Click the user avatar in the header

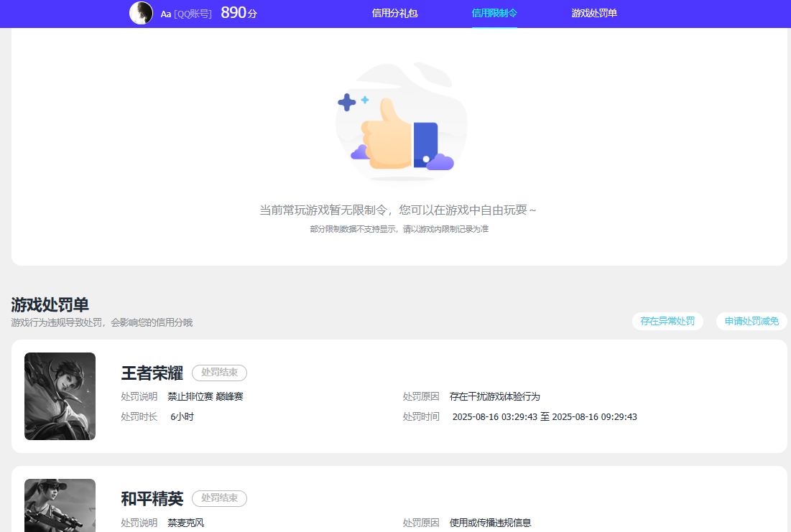141,13
